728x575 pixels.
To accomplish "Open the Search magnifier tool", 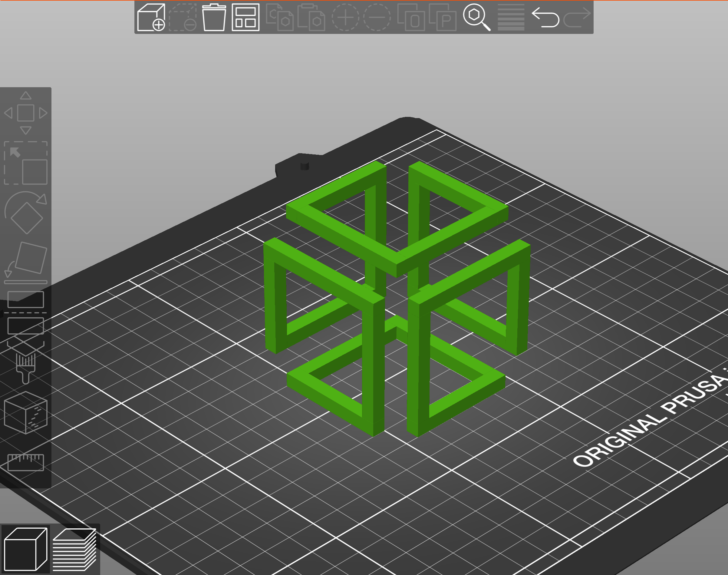I will click(x=476, y=17).
